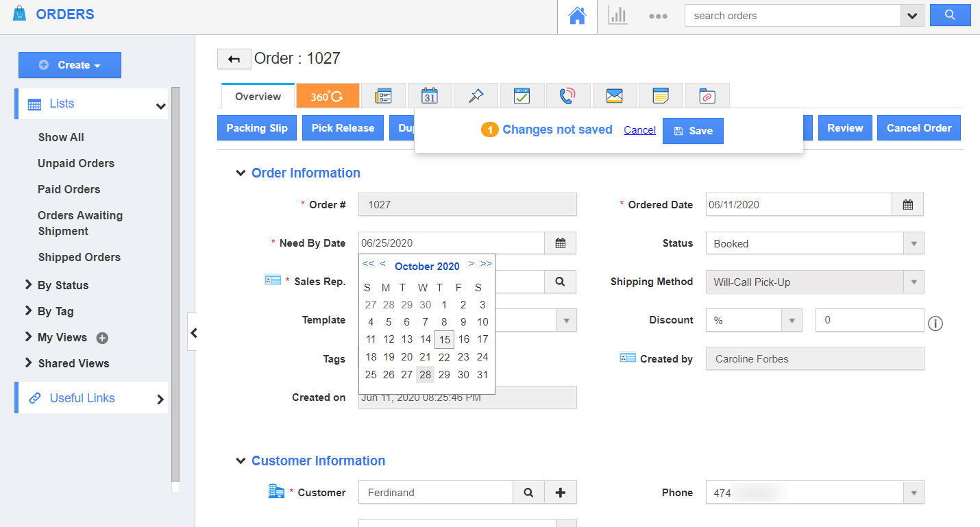Click the Customer building icon
Viewport: 980px width, 527px height.
(276, 491)
